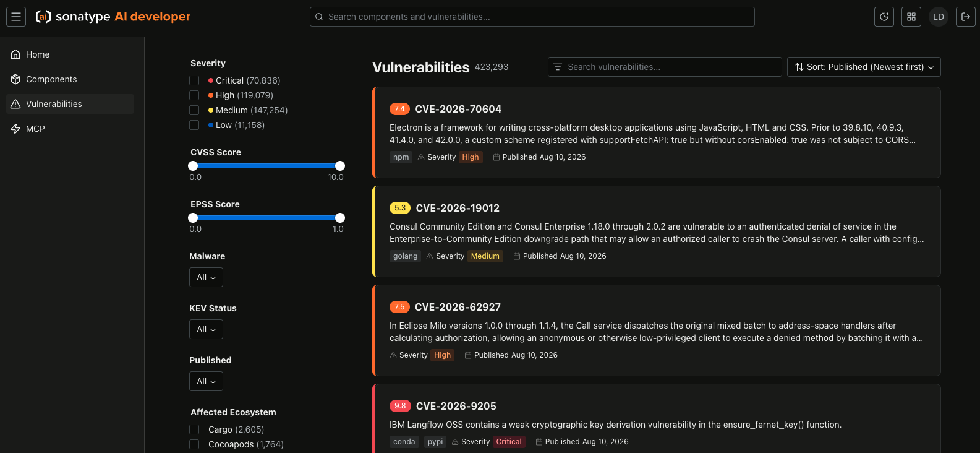This screenshot has width=980, height=453.
Task: Click the Home house icon
Action: click(x=16, y=54)
